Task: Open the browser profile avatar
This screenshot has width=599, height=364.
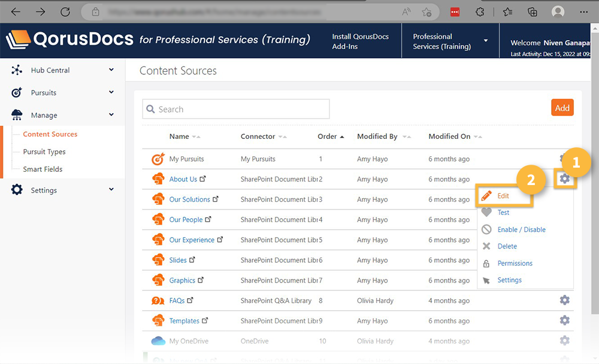Action: point(558,12)
